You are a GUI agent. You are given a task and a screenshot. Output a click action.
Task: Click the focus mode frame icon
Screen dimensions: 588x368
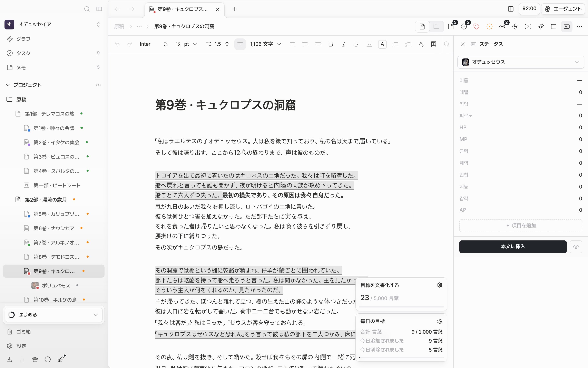[x=528, y=26]
